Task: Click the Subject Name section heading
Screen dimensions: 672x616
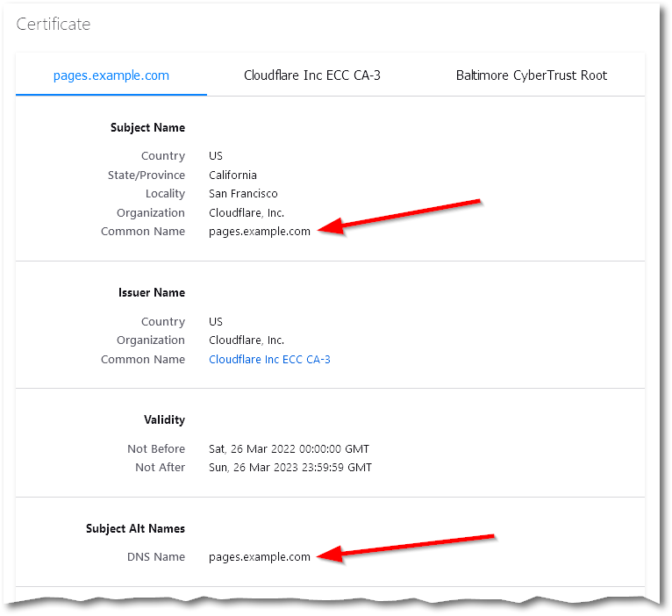Action: [147, 127]
